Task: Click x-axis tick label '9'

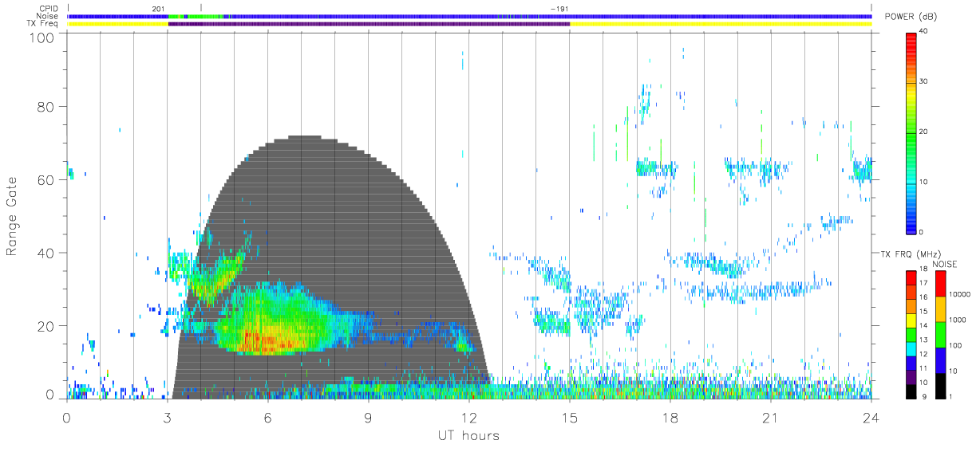Action: tap(368, 417)
